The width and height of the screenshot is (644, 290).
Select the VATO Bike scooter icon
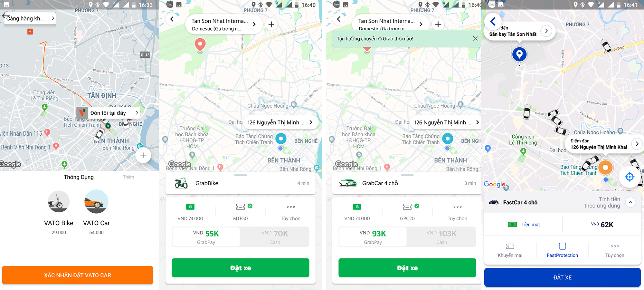click(x=59, y=201)
